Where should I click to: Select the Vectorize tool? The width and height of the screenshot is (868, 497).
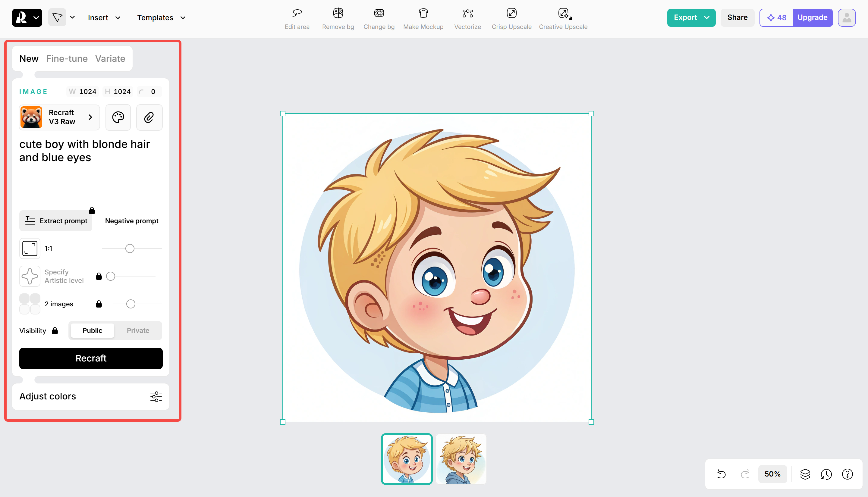pyautogui.click(x=467, y=18)
